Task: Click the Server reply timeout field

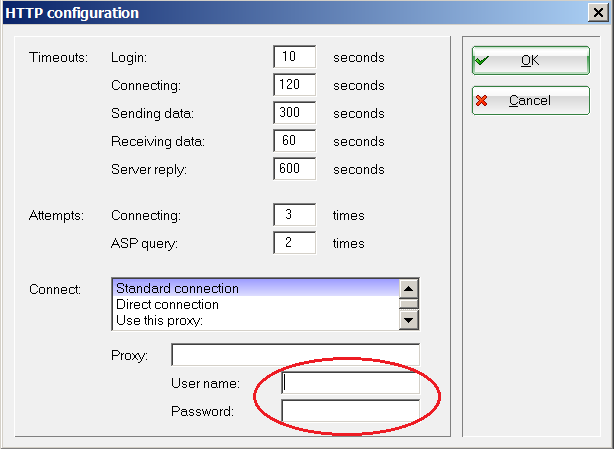Action: tap(294, 169)
